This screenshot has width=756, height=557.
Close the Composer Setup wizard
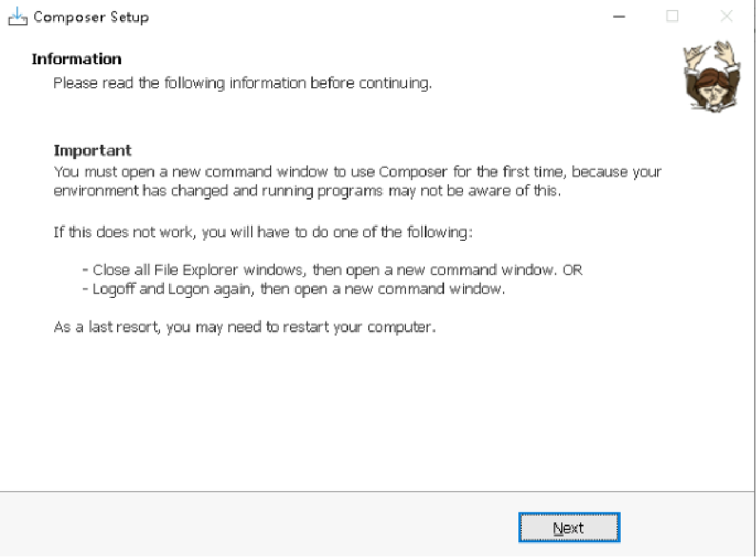tap(726, 16)
